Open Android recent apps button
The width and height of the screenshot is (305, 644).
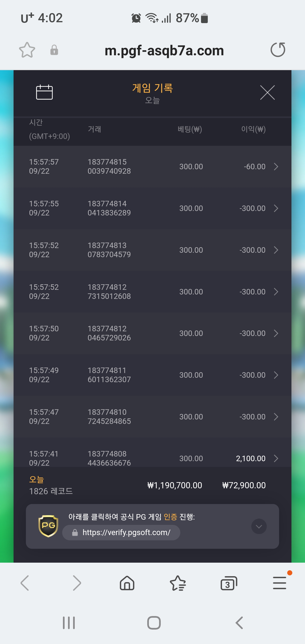(69, 623)
